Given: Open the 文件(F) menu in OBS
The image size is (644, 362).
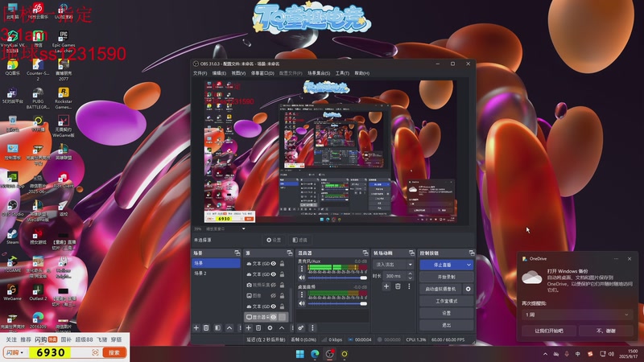Looking at the screenshot, I should coord(200,73).
